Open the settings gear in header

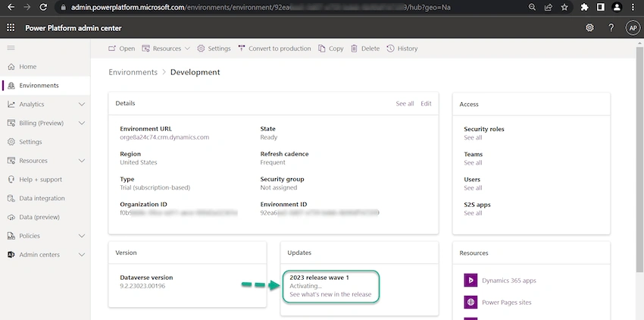click(589, 27)
